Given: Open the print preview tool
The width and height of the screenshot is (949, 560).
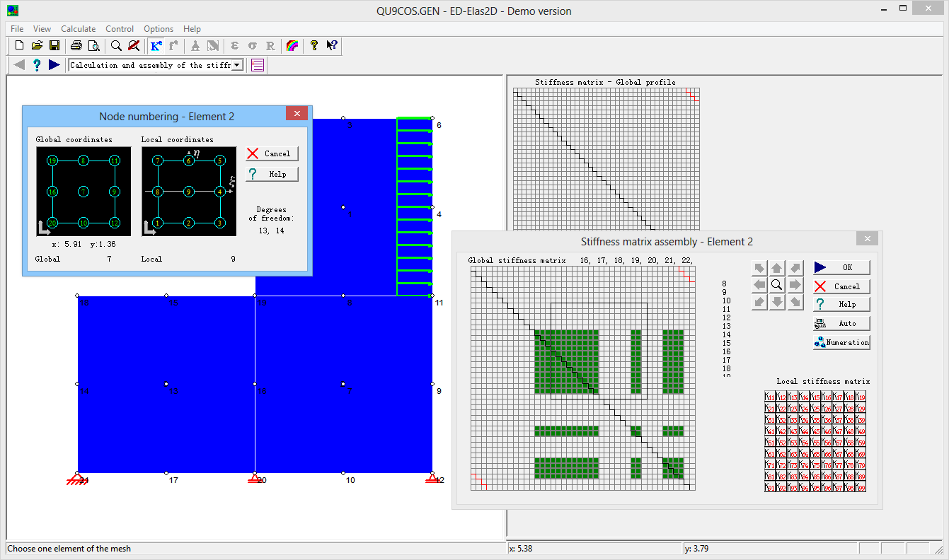Looking at the screenshot, I should click(x=94, y=46).
